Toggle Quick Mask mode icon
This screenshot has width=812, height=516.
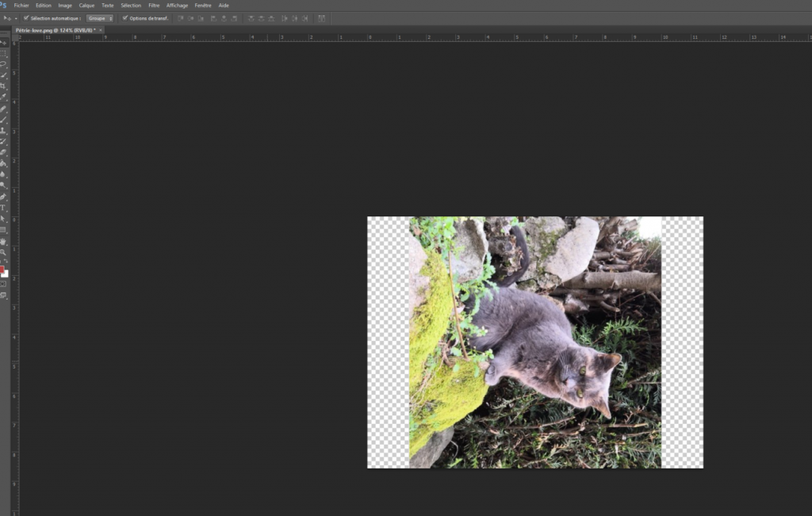[3, 284]
